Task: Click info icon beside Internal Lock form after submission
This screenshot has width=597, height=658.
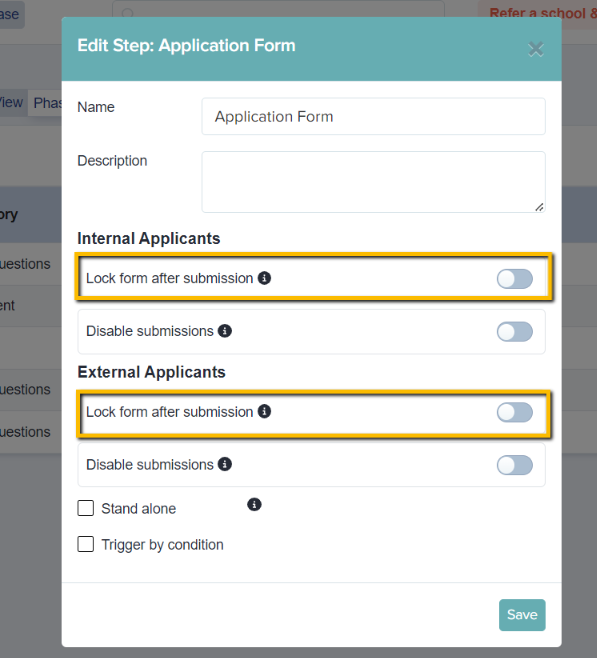Action: (264, 278)
